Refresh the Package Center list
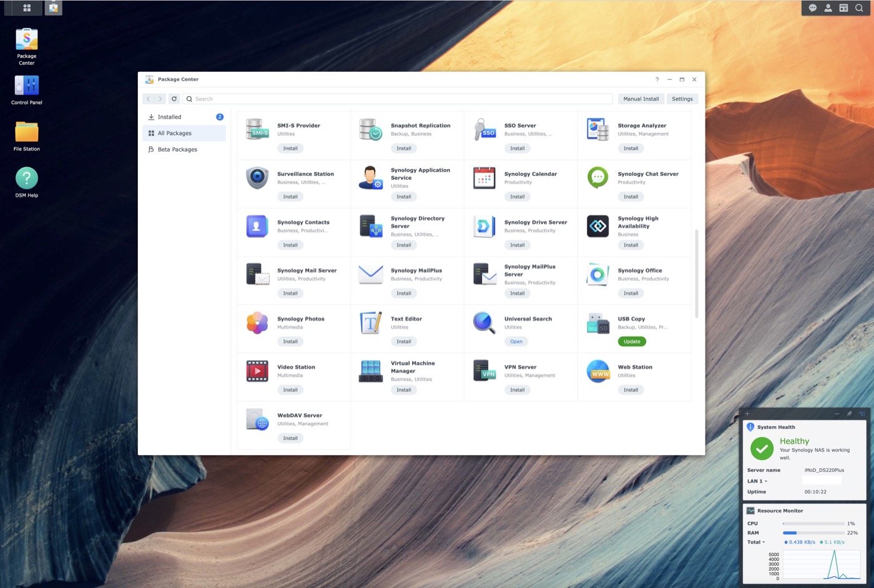Viewport: 874px width, 588px height. [x=174, y=99]
